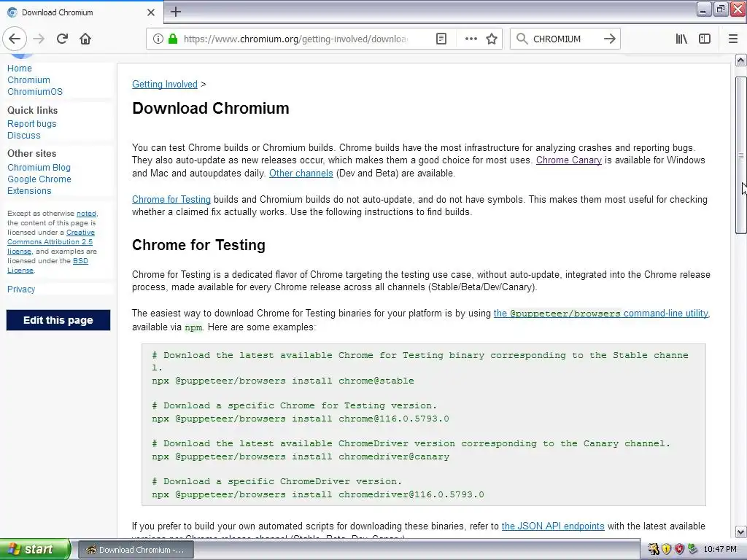Image resolution: width=747 pixels, height=560 pixels.
Task: Open the Windows start menu
Action: (x=34, y=549)
